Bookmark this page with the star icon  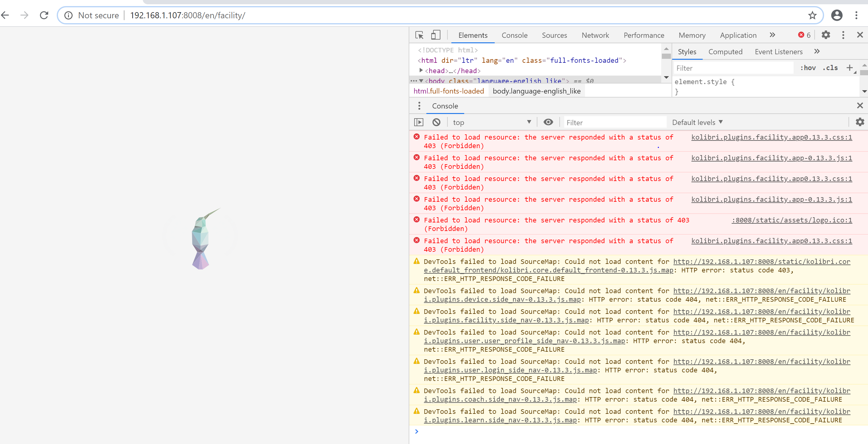(812, 16)
